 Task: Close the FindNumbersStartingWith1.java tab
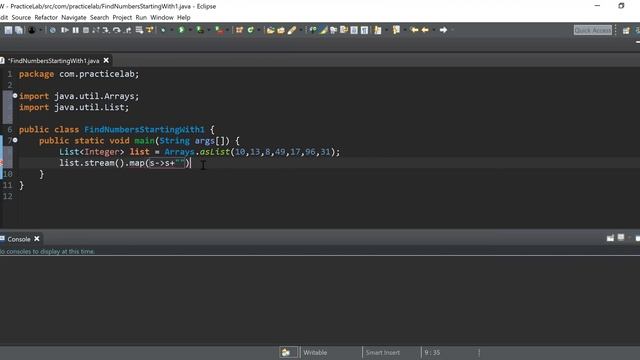(x=106, y=60)
